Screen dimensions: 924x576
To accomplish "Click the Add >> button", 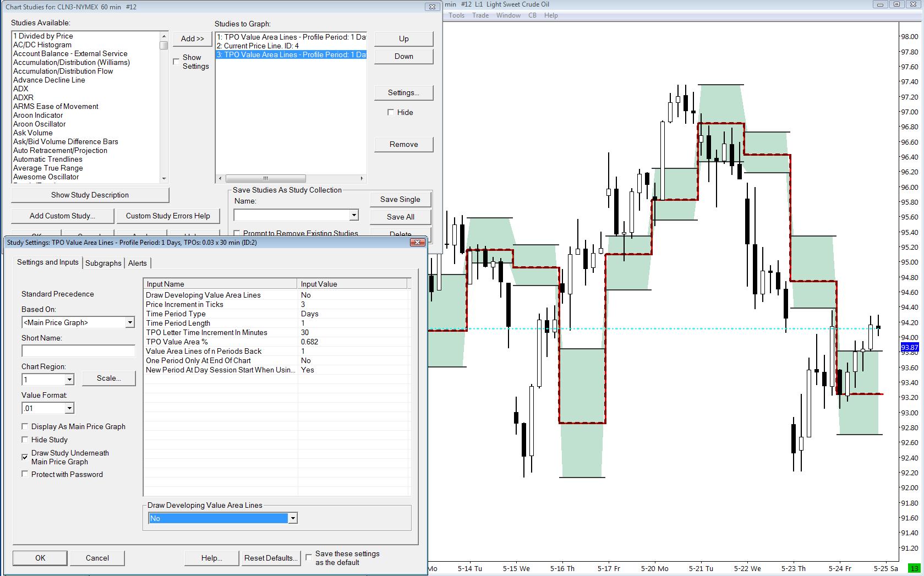I will [x=193, y=39].
